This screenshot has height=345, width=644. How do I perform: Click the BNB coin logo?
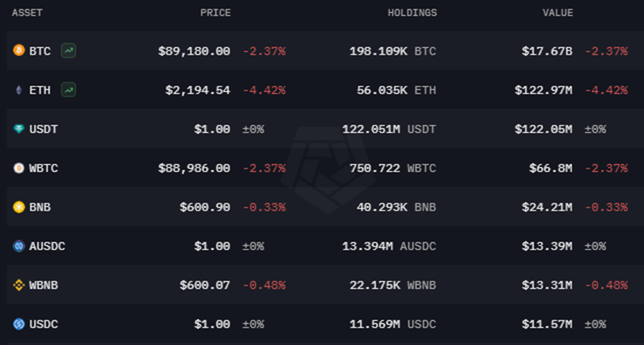(19, 207)
